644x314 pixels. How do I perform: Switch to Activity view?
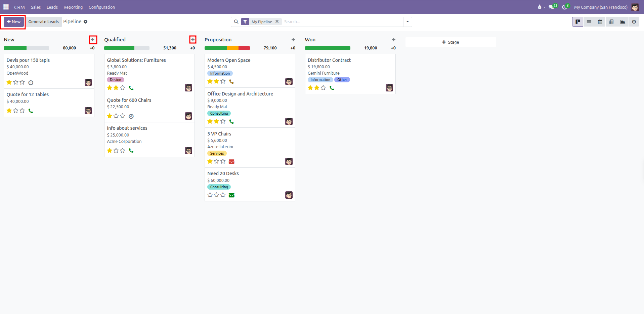point(634,22)
